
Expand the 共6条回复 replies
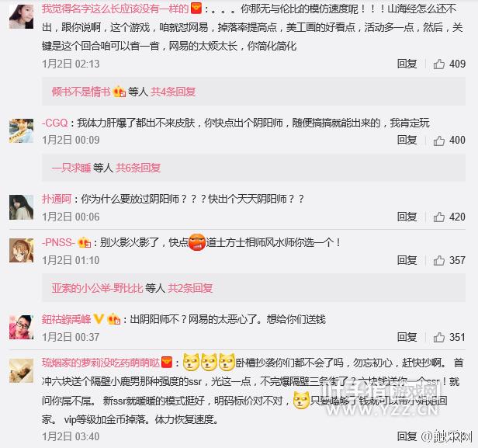138,168
